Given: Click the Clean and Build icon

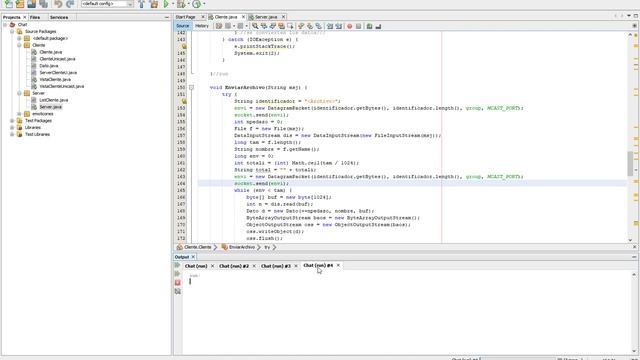Looking at the screenshot, I should pos(154,4).
